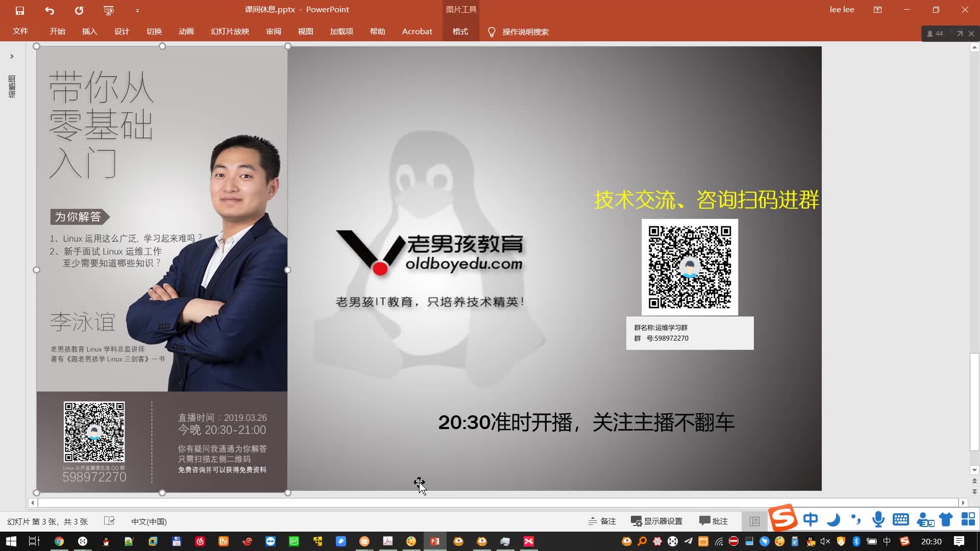Click the Sogou input S logo
This screenshot has width=980, height=551.
point(783,518)
